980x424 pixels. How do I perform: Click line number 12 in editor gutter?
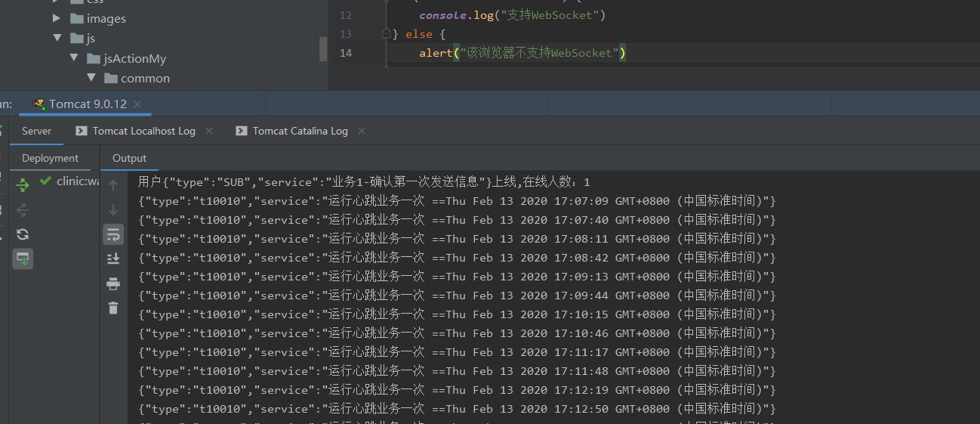pyautogui.click(x=346, y=15)
